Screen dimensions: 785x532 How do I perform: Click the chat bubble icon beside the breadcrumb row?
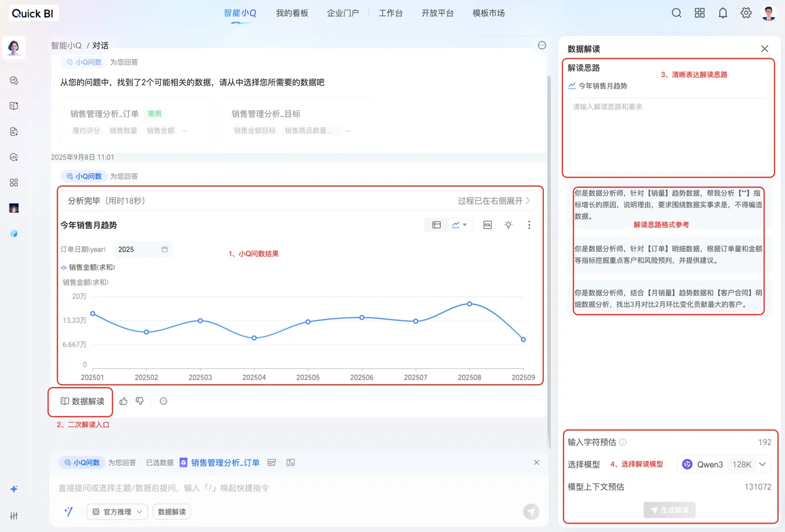coord(542,45)
